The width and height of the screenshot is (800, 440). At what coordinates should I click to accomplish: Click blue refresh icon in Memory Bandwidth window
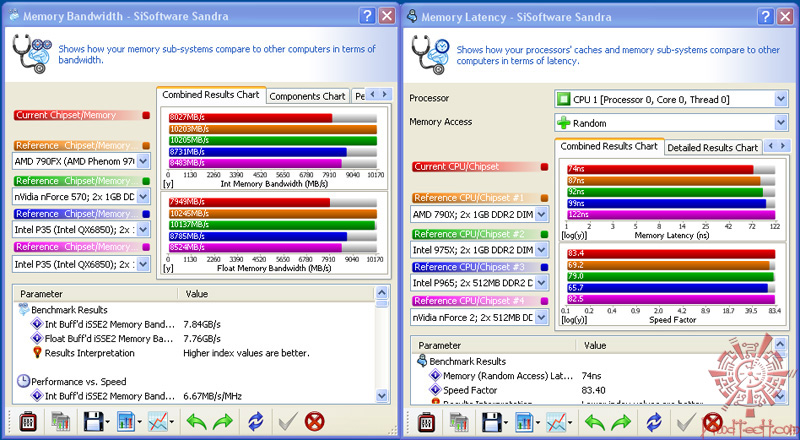coord(256,422)
